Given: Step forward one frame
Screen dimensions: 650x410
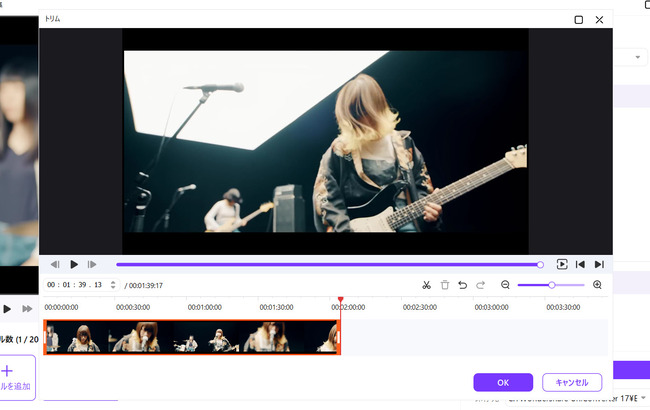Looking at the screenshot, I should [x=92, y=264].
